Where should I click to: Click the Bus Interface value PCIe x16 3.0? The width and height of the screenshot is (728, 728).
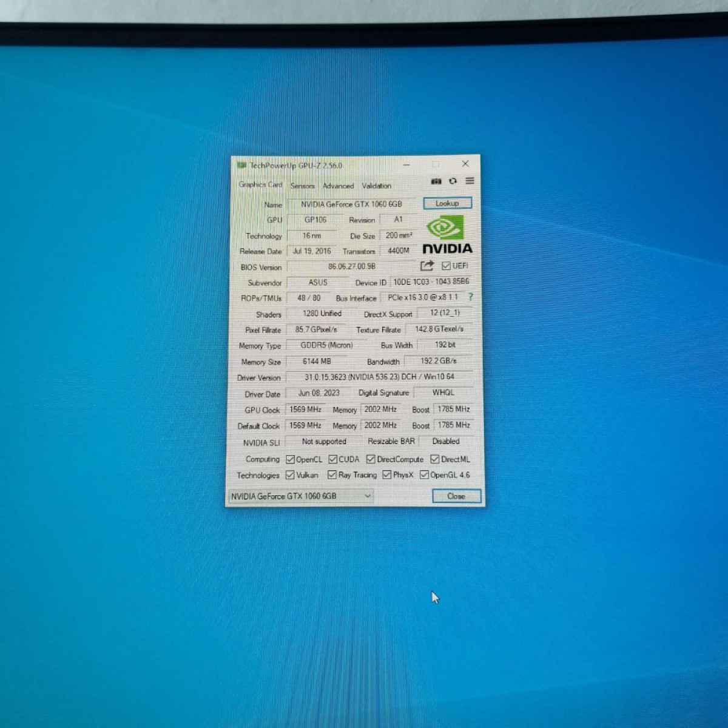(423, 297)
